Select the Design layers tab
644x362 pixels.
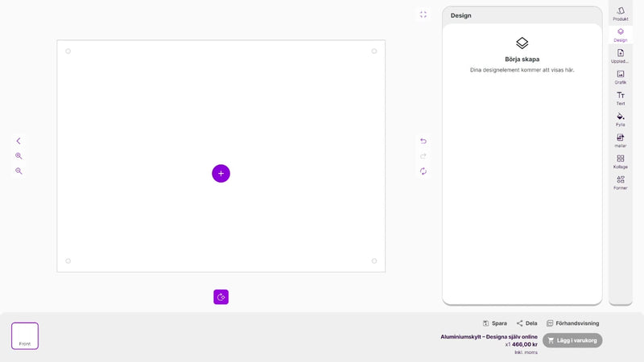621,35
